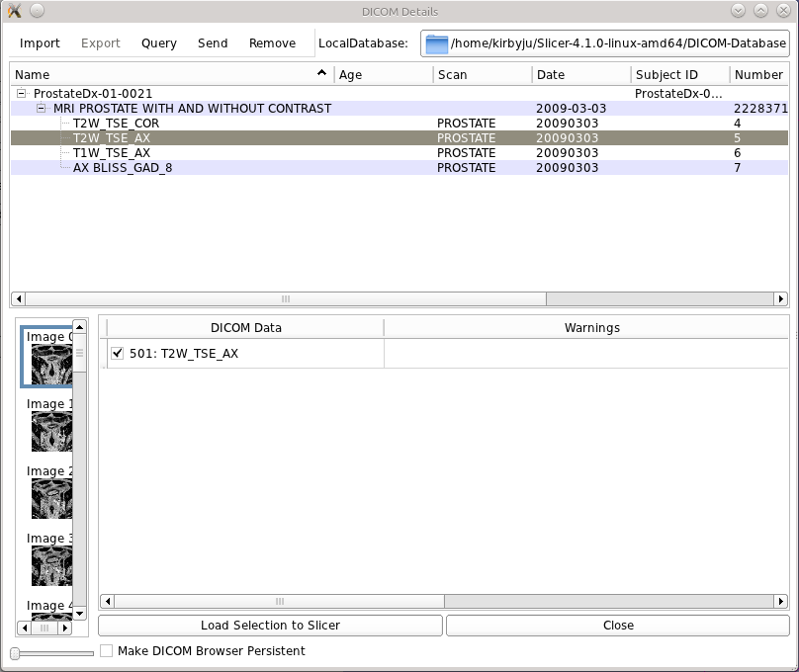Select the T2W_TSE_AX series row
The height and width of the screenshot is (672, 799).
tap(399, 138)
